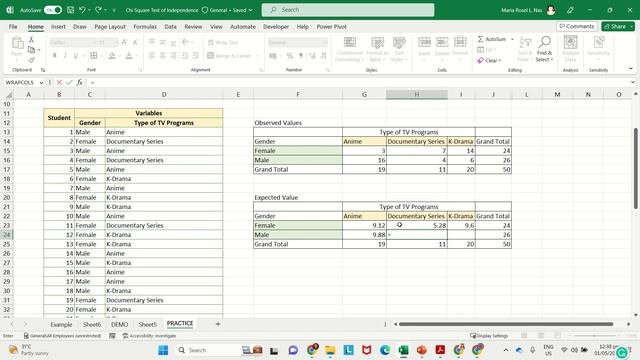This screenshot has height=360, width=640.
Task: Click the PowerPoint icon in taskbar
Action: [422, 350]
